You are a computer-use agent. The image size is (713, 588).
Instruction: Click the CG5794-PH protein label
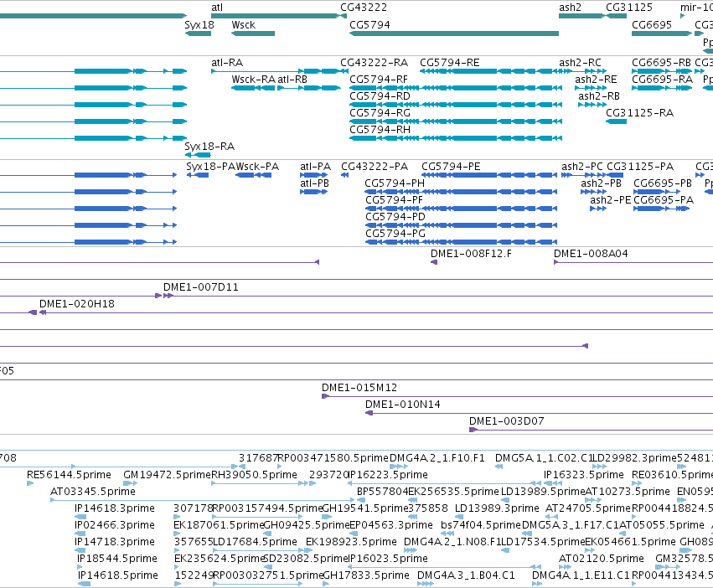pos(395,183)
